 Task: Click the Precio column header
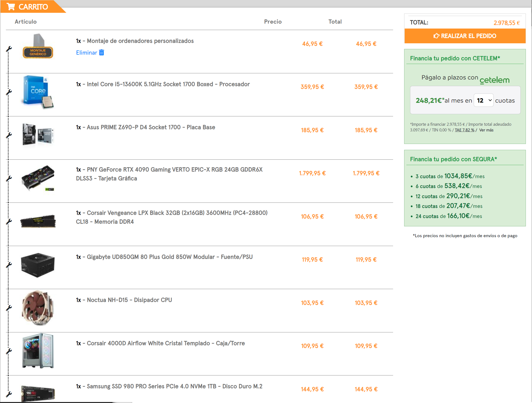tap(273, 22)
